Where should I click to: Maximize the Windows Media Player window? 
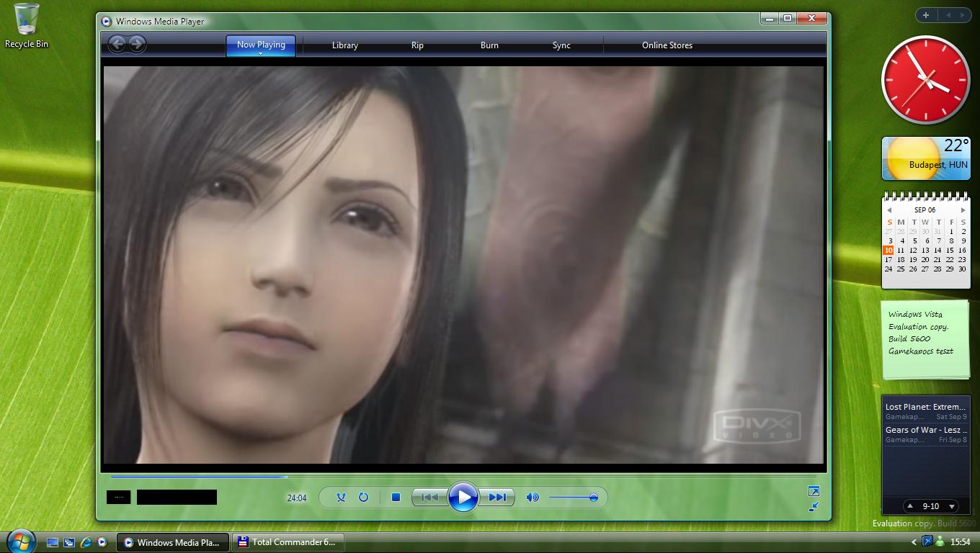click(x=788, y=18)
